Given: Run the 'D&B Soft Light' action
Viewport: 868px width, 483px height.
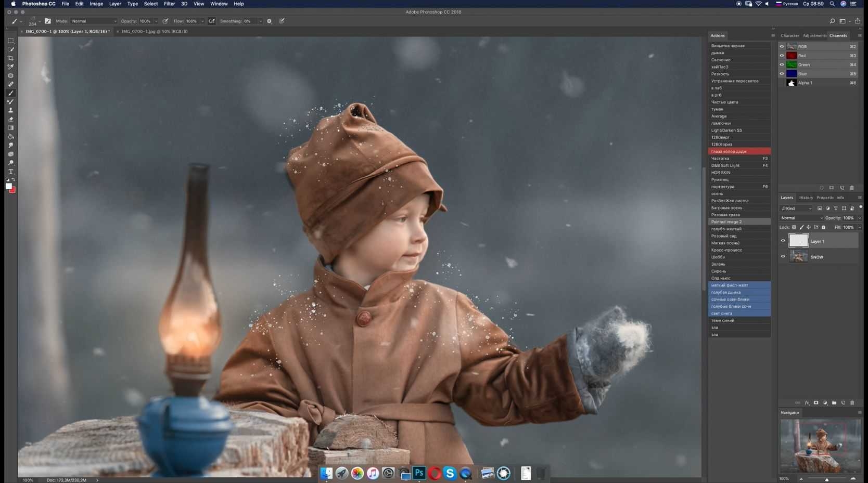Looking at the screenshot, I should coord(739,165).
